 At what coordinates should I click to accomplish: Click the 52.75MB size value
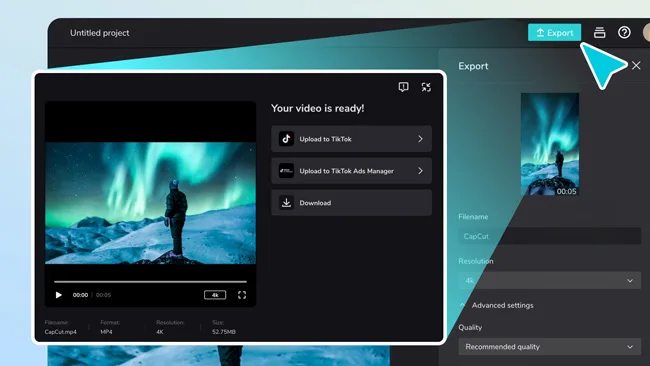pyautogui.click(x=224, y=332)
